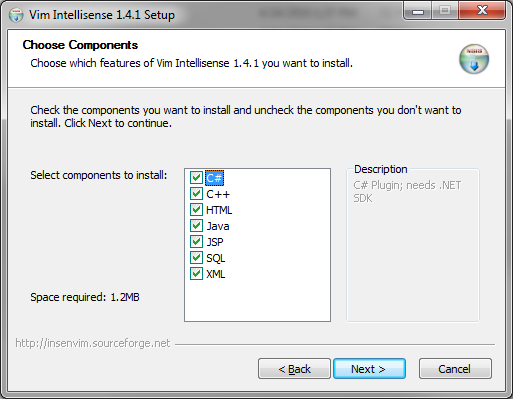Click Next to continue the setup
The height and width of the screenshot is (399, 513).
[x=369, y=369]
